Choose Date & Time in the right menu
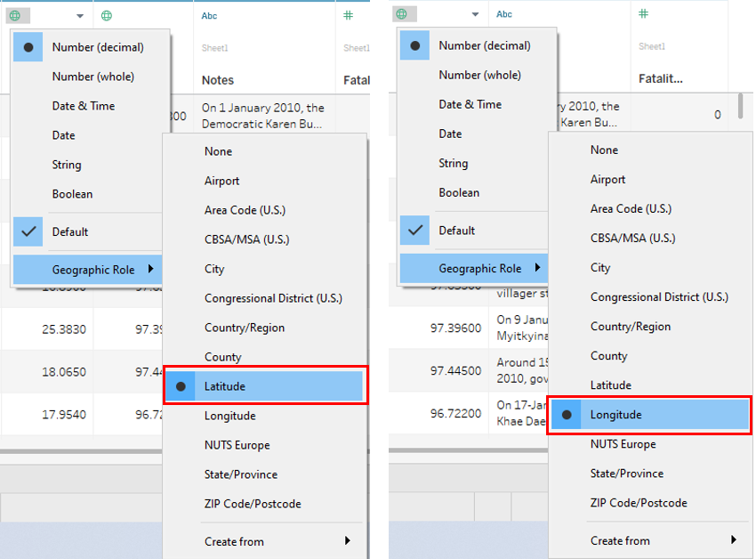The height and width of the screenshot is (559, 756). pos(470,104)
